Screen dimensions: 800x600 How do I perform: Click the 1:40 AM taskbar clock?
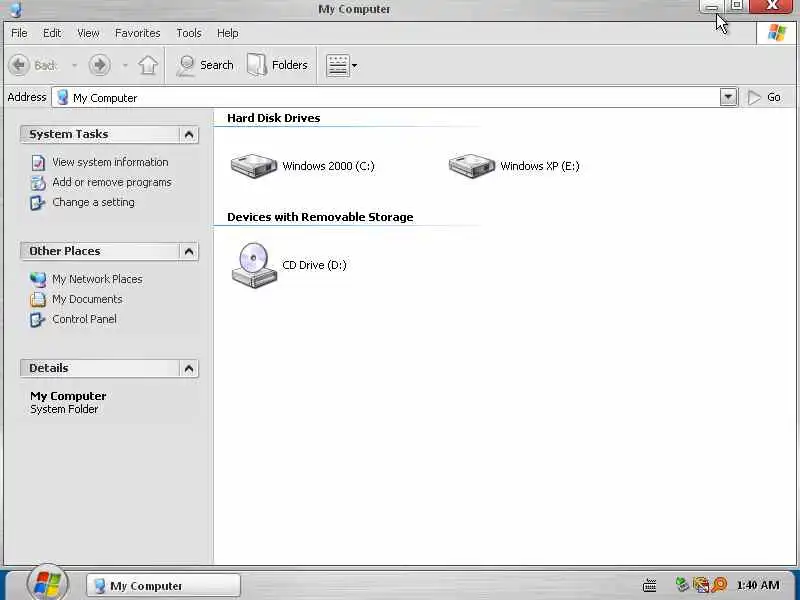tap(758, 585)
